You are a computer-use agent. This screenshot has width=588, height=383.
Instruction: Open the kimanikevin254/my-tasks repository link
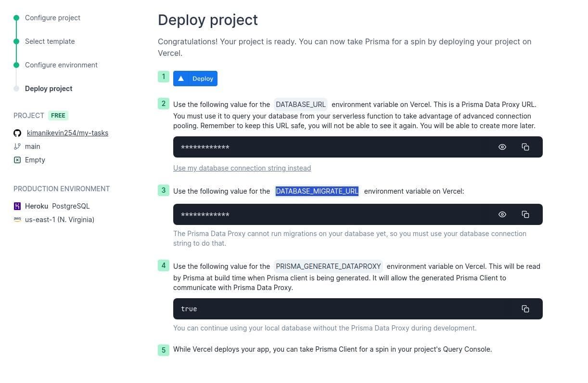[67, 133]
